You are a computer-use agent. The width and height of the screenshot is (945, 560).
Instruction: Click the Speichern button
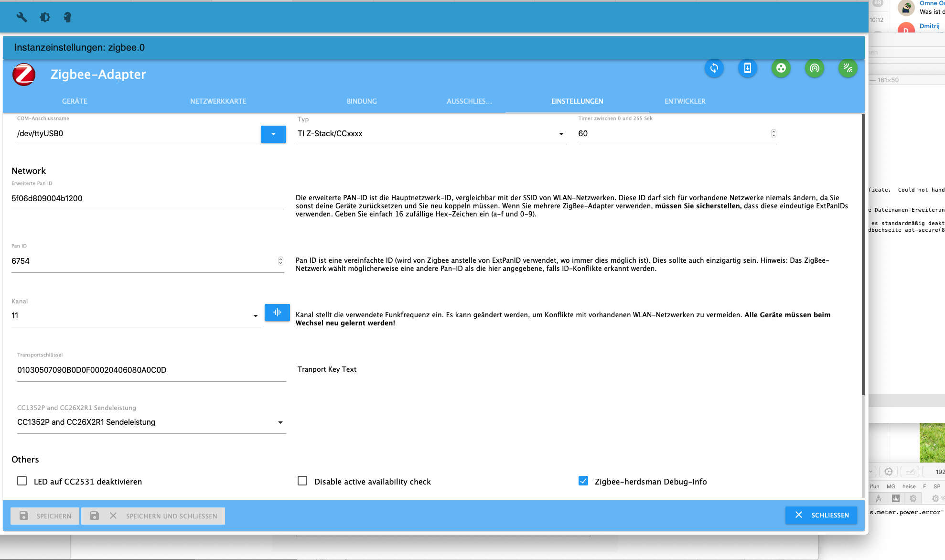point(45,516)
